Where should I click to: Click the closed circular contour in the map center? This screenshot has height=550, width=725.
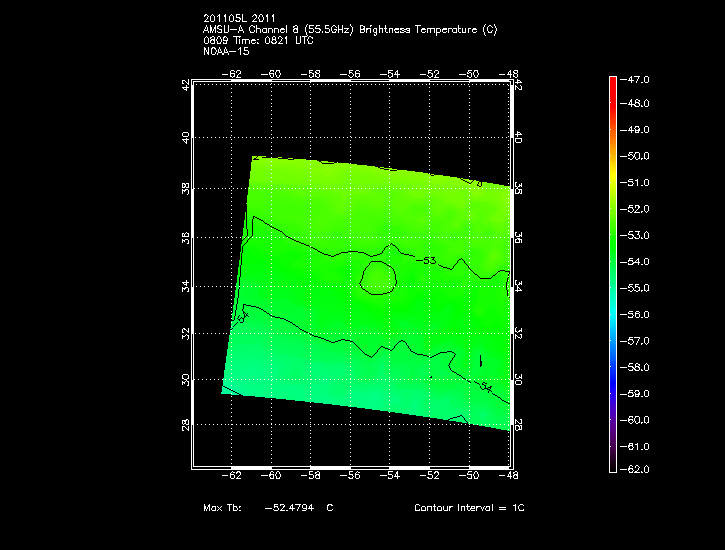coord(379,277)
